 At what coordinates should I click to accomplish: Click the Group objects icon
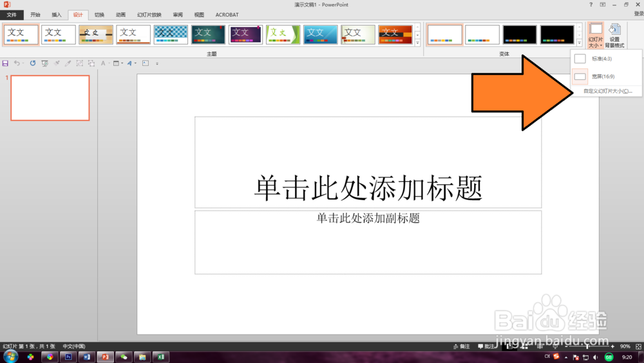pos(80,63)
